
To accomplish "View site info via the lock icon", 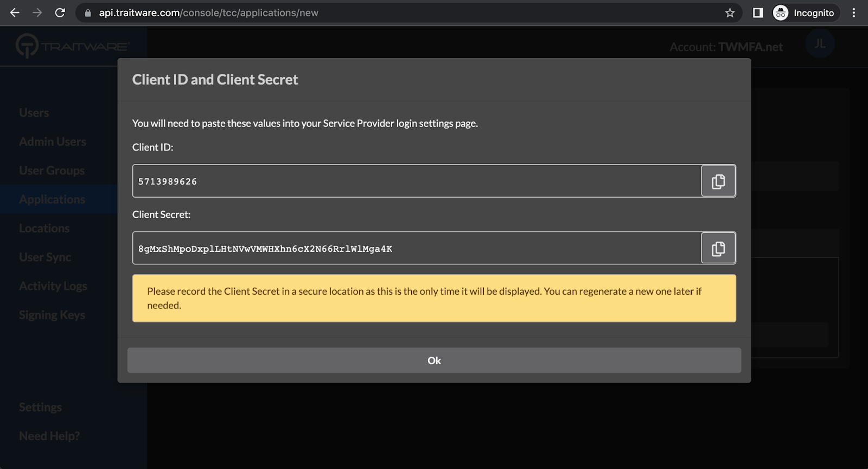I will point(88,12).
